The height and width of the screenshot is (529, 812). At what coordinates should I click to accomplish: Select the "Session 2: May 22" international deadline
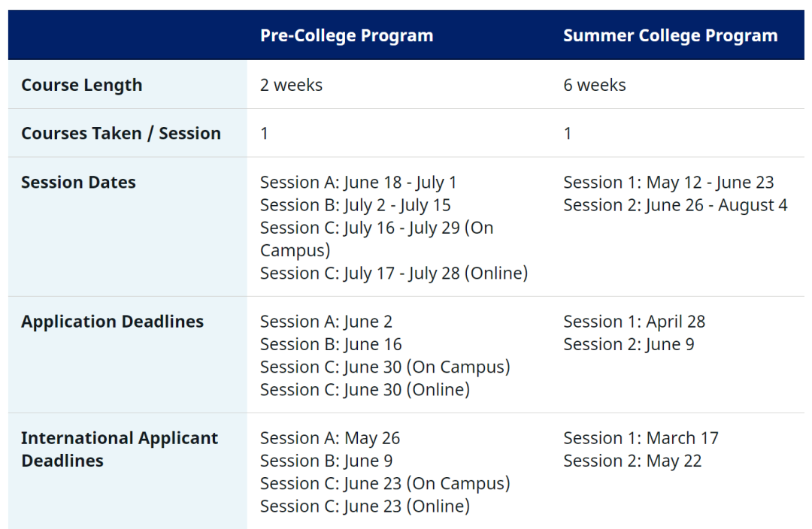tap(632, 460)
